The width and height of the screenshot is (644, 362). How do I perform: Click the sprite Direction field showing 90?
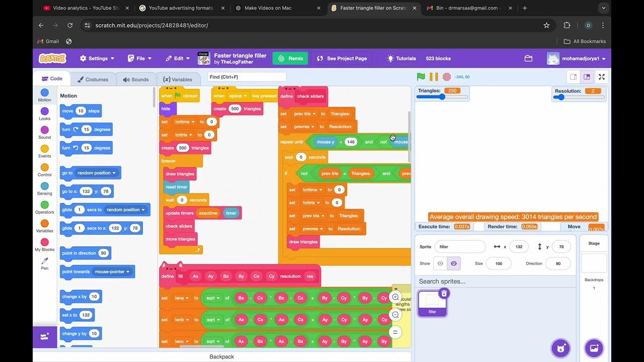558,263
